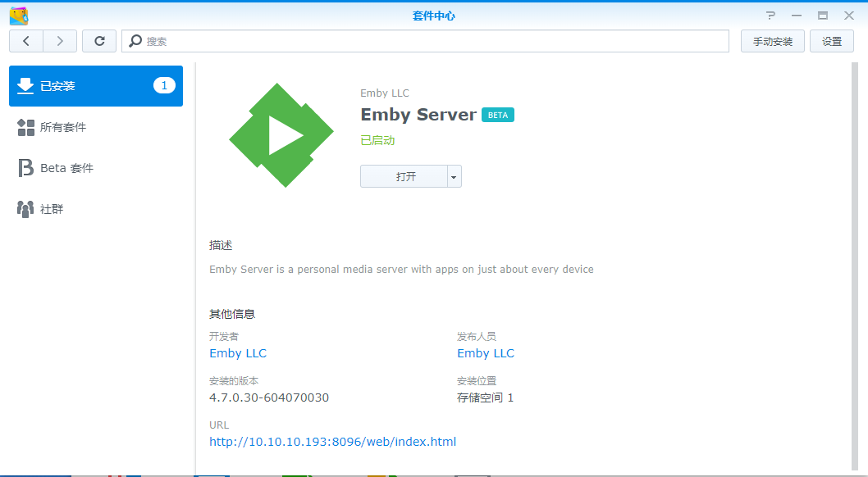868x477 pixels.
Task: Maximize the Package Center window
Action: tap(823, 16)
